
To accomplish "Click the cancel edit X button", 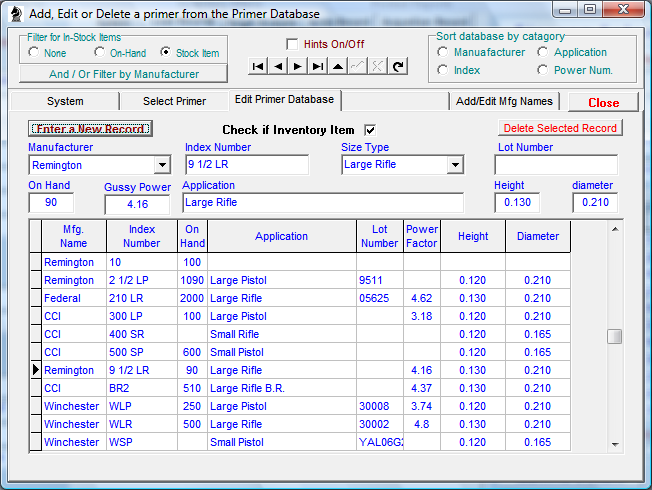I will click(x=378, y=66).
